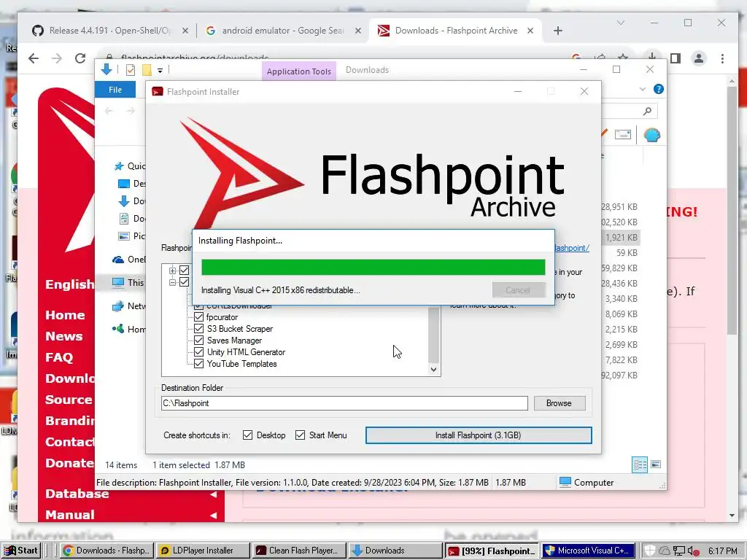Image resolution: width=747 pixels, height=560 pixels.
Task: Close the Open-Shell release tab
Action: click(x=185, y=31)
